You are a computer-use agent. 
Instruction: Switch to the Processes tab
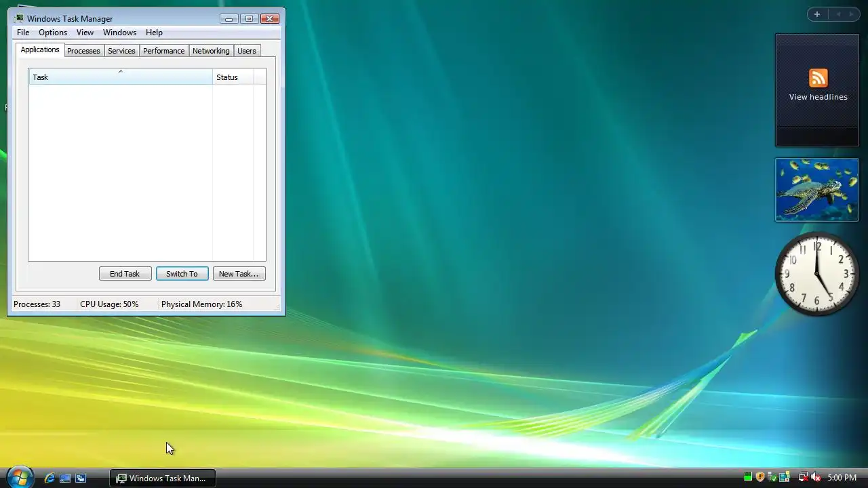click(x=83, y=51)
